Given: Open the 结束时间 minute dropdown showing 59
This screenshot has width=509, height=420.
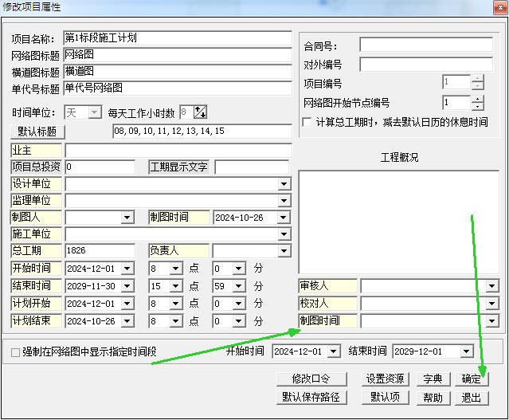Looking at the screenshot, I should (239, 286).
